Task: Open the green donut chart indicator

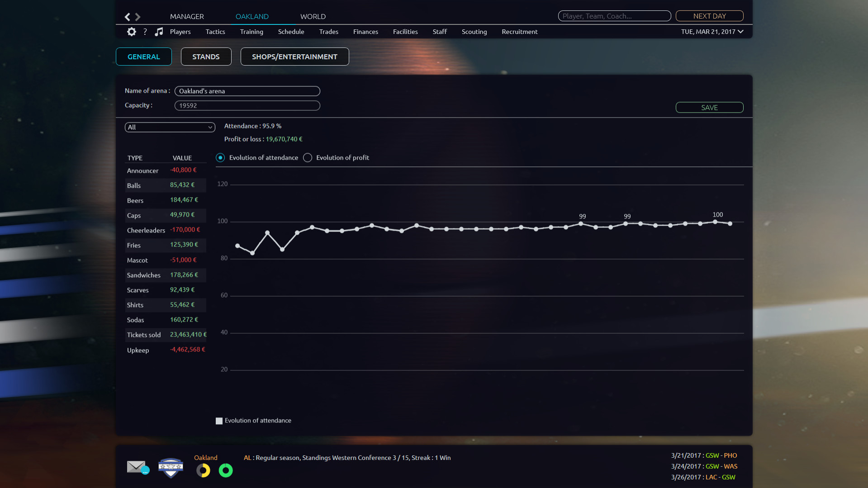Action: pos(225,470)
